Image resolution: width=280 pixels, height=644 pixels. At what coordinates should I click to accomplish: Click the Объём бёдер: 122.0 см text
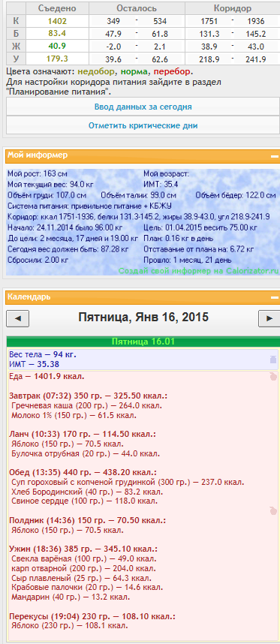click(x=236, y=195)
